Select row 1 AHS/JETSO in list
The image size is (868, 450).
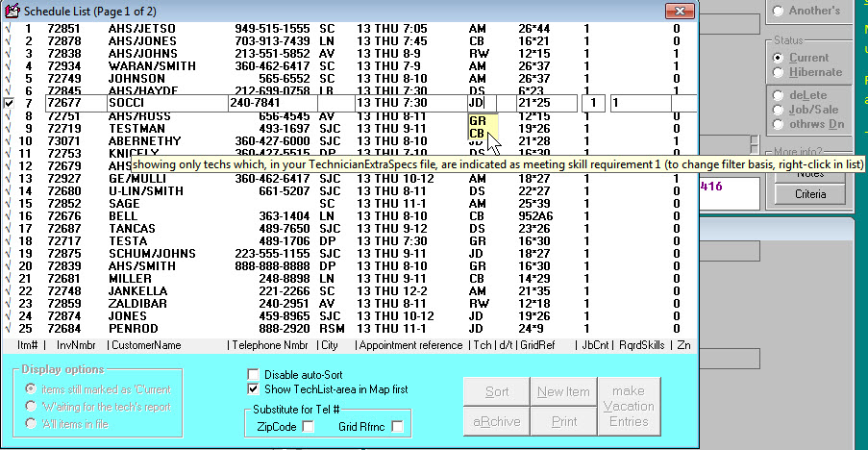(x=144, y=29)
